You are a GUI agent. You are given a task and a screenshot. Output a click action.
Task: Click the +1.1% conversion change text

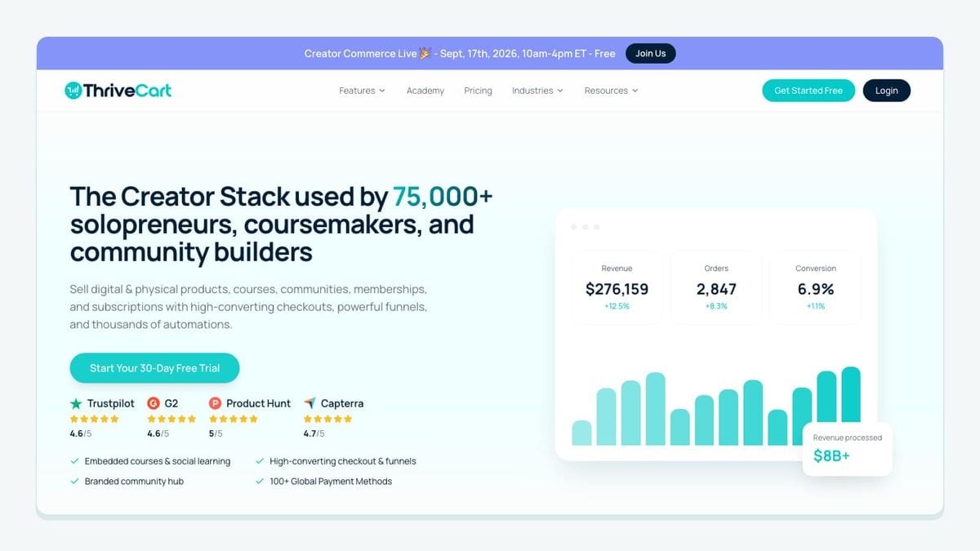tap(816, 306)
